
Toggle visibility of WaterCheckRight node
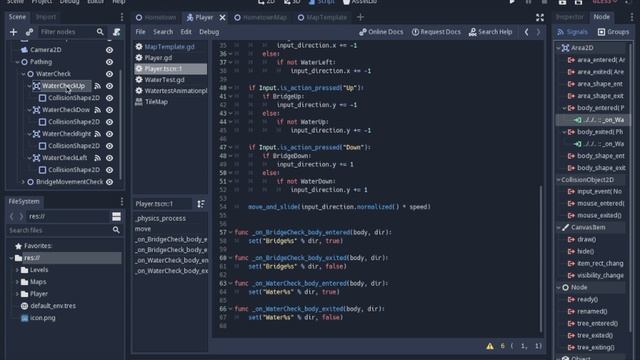point(109,134)
